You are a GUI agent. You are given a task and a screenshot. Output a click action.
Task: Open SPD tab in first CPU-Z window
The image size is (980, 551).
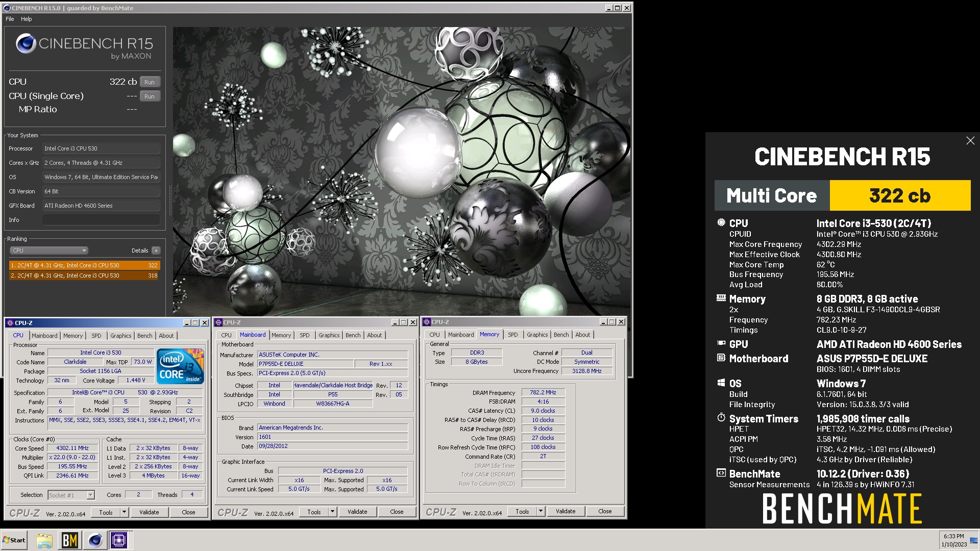pyautogui.click(x=96, y=336)
